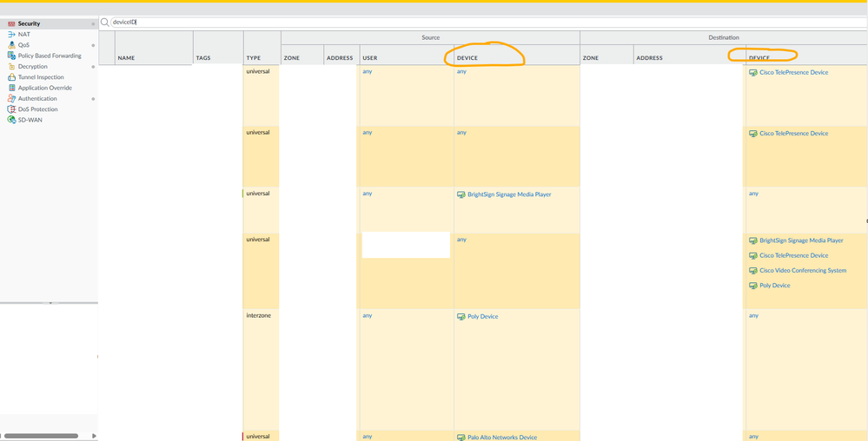Click the Source group header
The width and height of the screenshot is (868, 441).
tap(431, 37)
